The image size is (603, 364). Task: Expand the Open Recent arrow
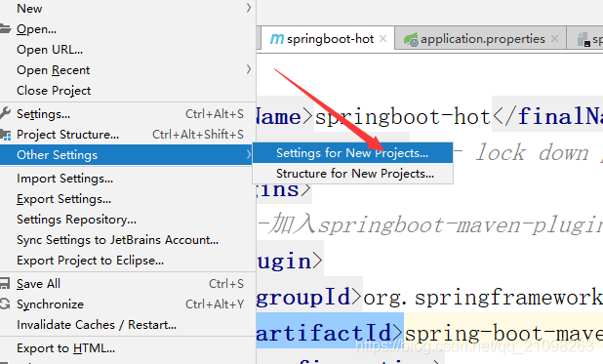(x=249, y=69)
